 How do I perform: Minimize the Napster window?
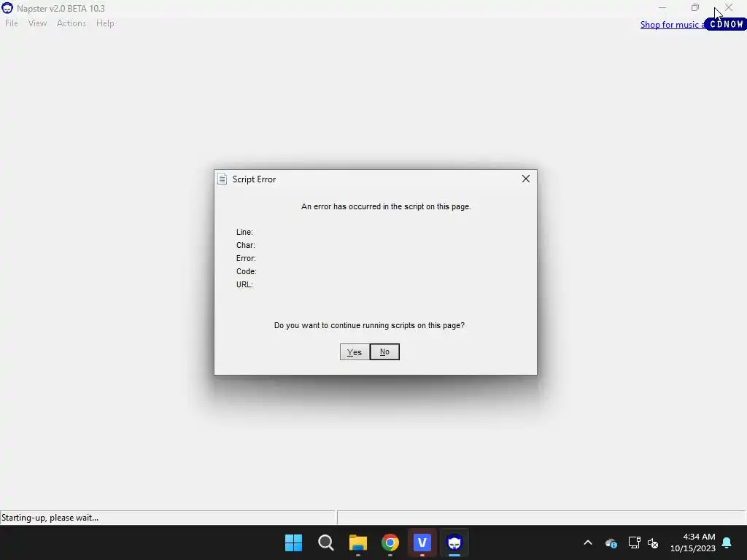click(662, 7)
